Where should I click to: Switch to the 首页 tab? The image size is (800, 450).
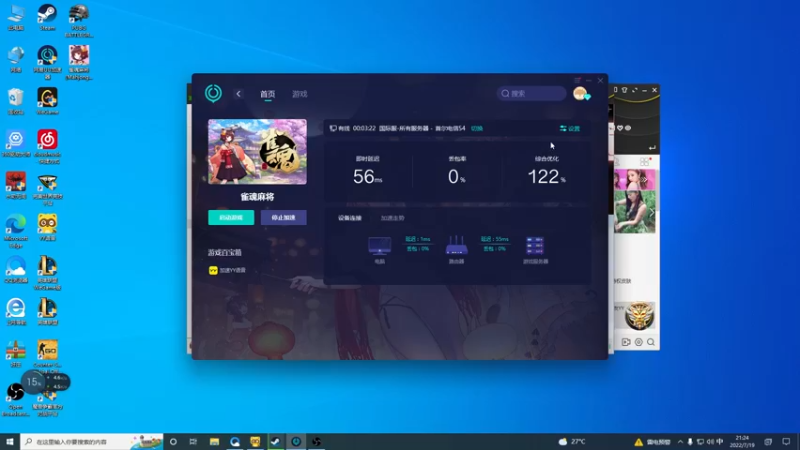(267, 94)
